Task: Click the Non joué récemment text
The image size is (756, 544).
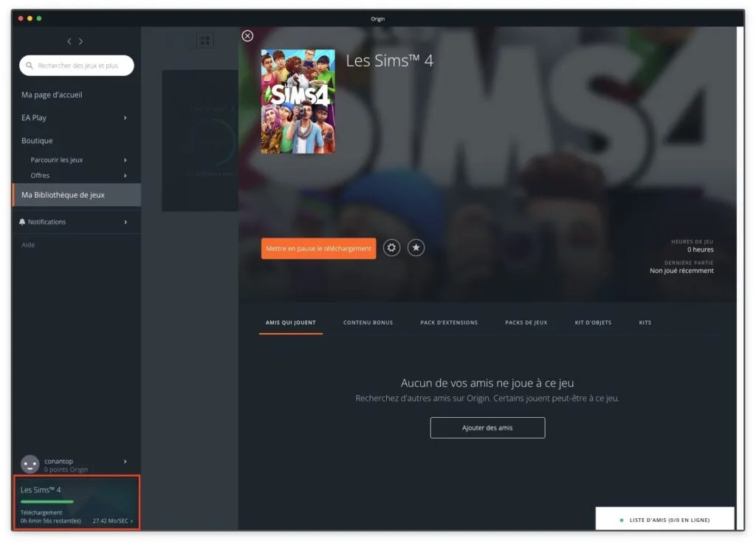Action: coord(681,271)
